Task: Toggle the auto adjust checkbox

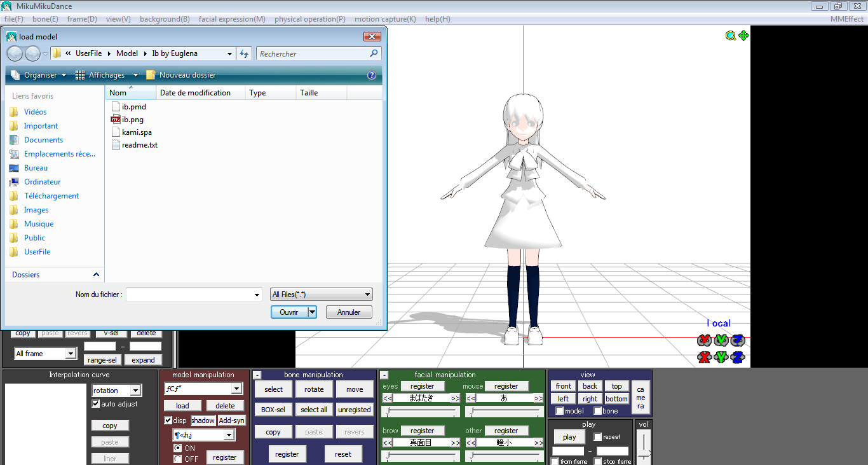Action: (96, 404)
